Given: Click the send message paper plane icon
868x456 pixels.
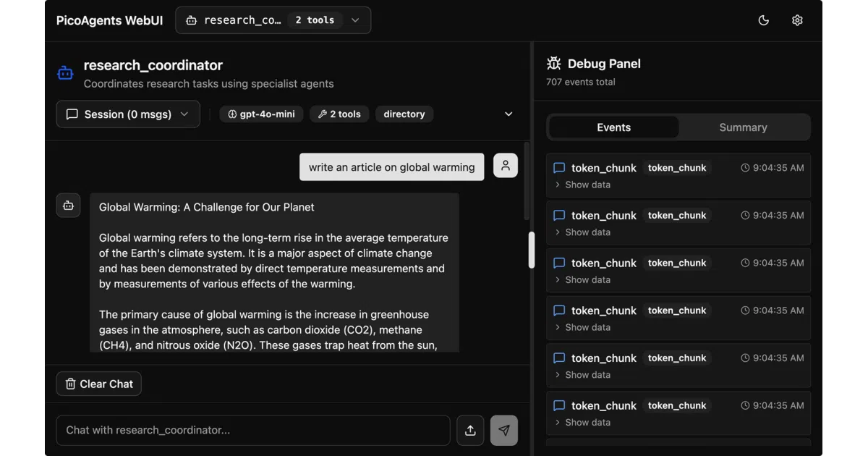Looking at the screenshot, I should coord(504,430).
